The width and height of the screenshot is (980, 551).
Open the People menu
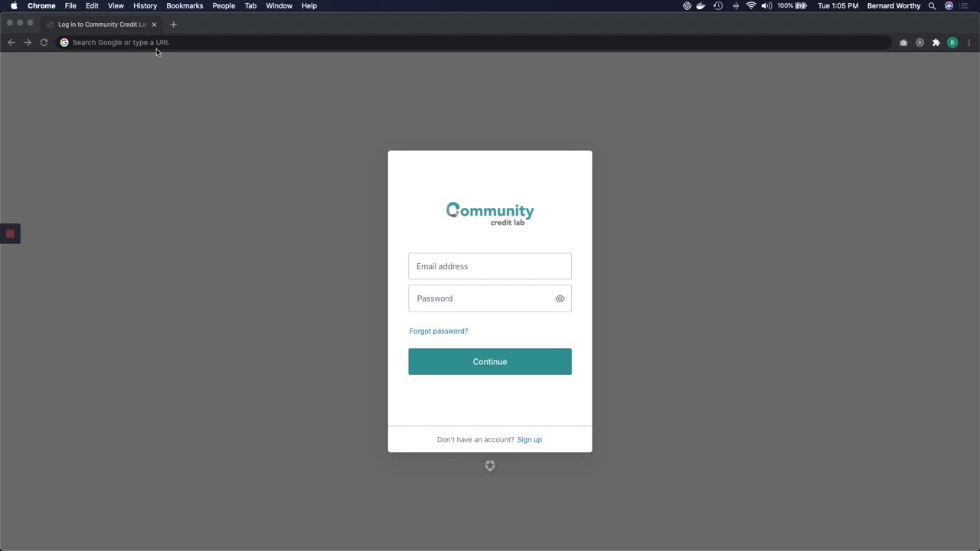(x=224, y=6)
